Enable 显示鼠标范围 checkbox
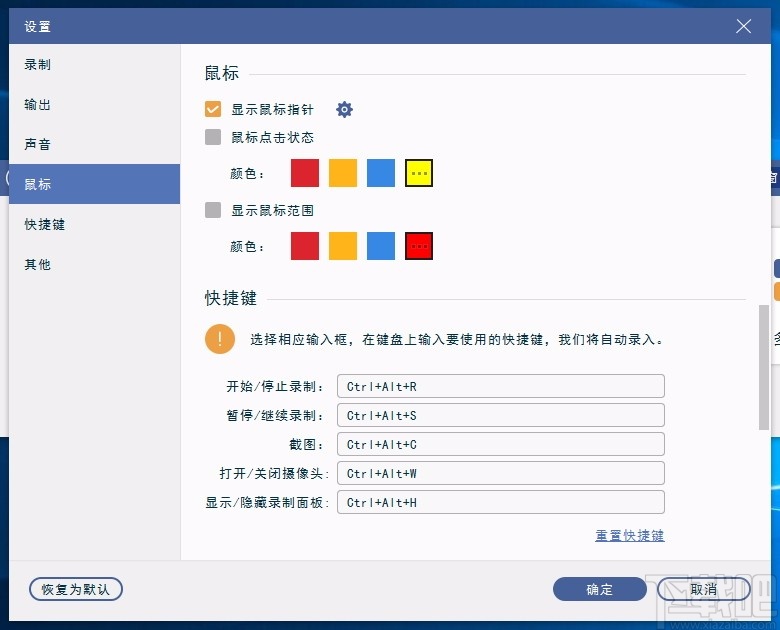Screen dimensions: 780x630 click(x=213, y=210)
